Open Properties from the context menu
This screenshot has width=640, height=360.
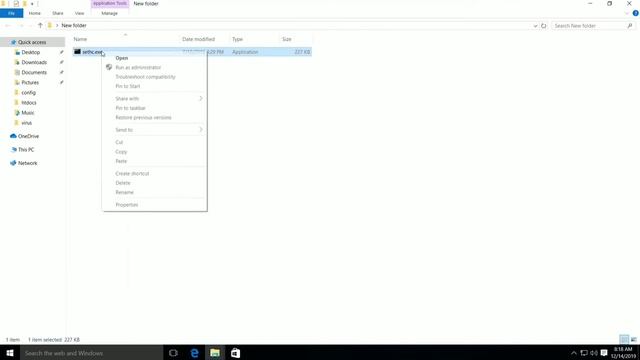[127, 204]
